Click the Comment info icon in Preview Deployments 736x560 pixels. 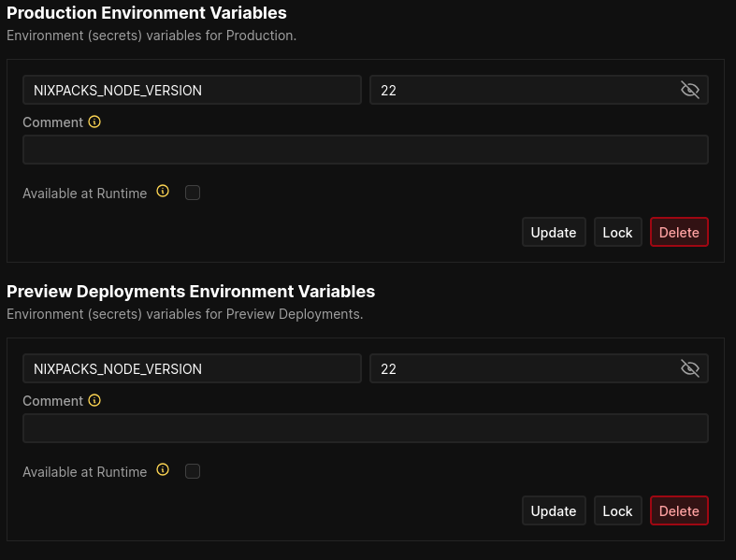pos(94,400)
